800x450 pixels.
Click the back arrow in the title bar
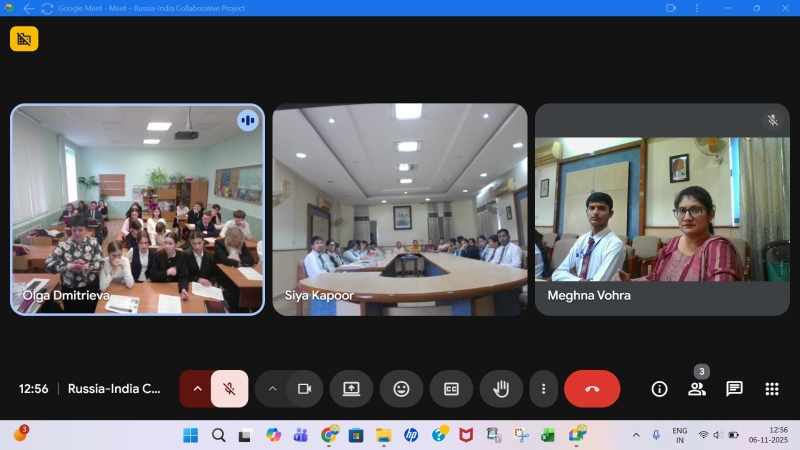point(28,8)
